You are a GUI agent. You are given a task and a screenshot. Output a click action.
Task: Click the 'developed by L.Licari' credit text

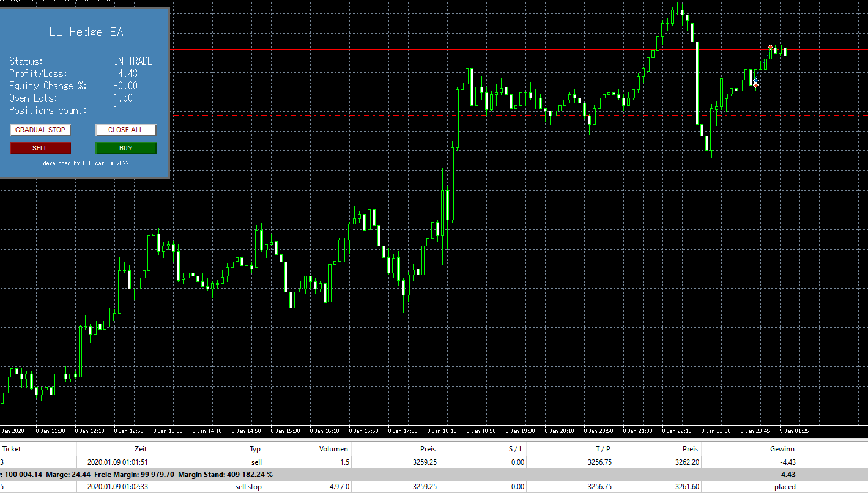coord(86,163)
